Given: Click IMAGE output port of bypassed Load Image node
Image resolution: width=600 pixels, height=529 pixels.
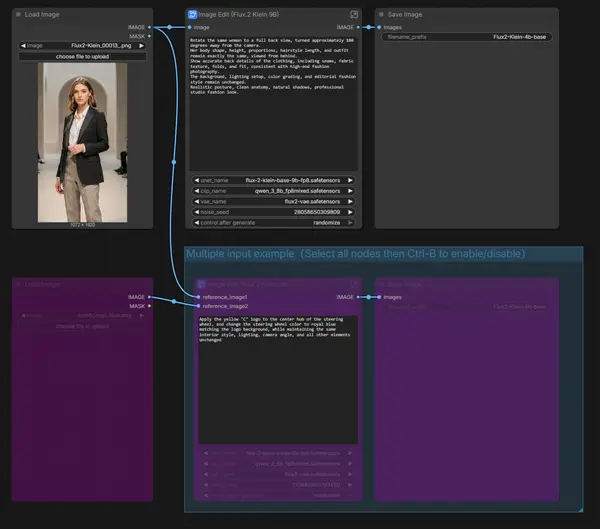Looking at the screenshot, I should coord(149,297).
